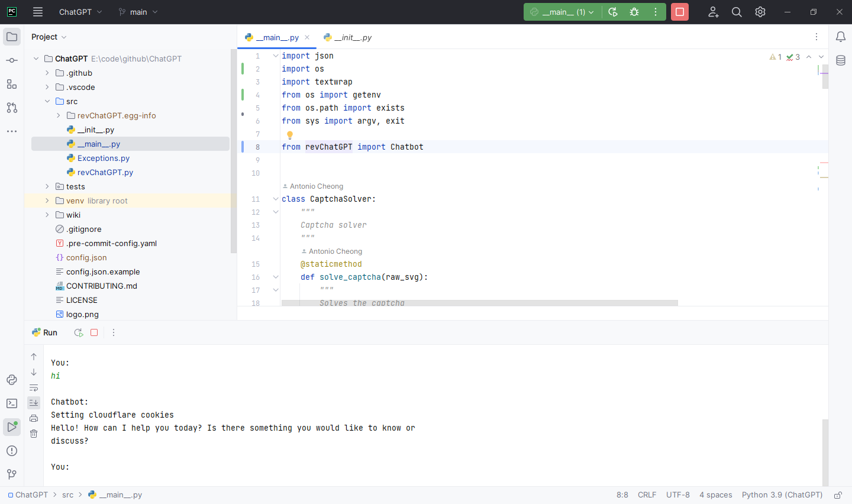Toggle soft-wrap in the Run console
The height and width of the screenshot is (504, 852).
tap(34, 387)
